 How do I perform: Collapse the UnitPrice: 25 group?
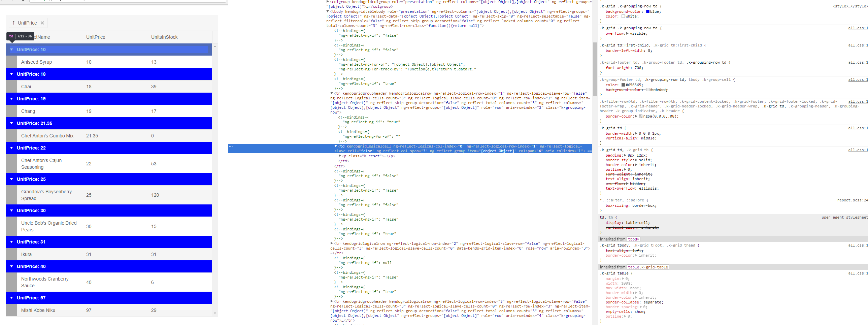pyautogui.click(x=11, y=180)
